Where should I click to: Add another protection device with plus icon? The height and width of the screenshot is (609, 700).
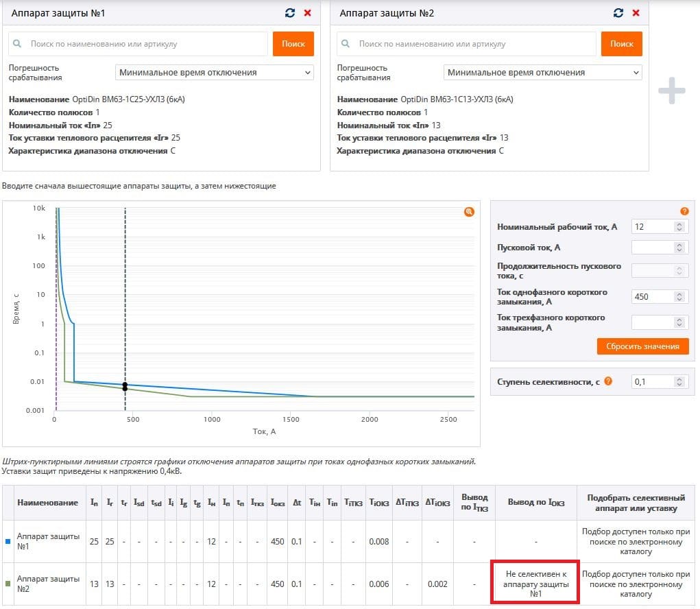point(672,91)
